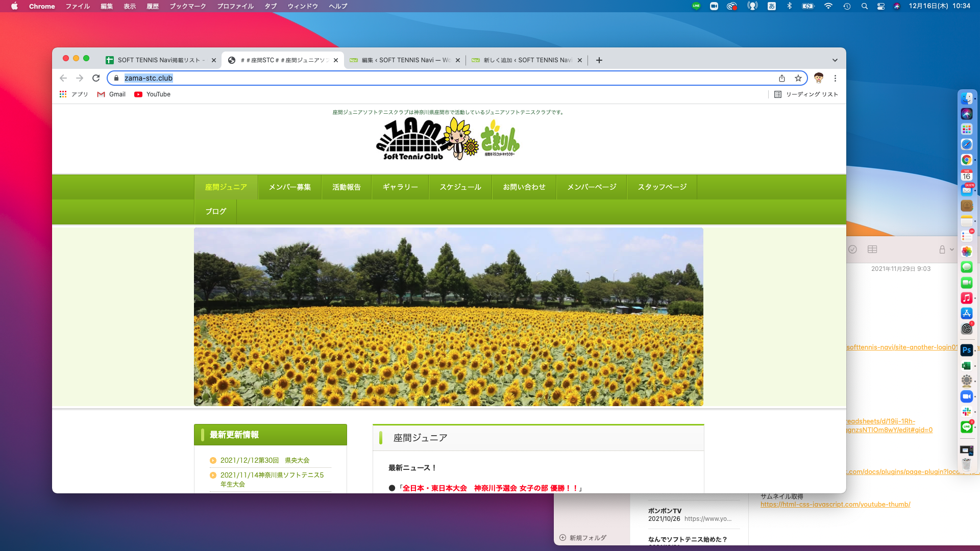Open the 2021/12/12第30回 県央大会 link
The image size is (980, 551).
(264, 460)
